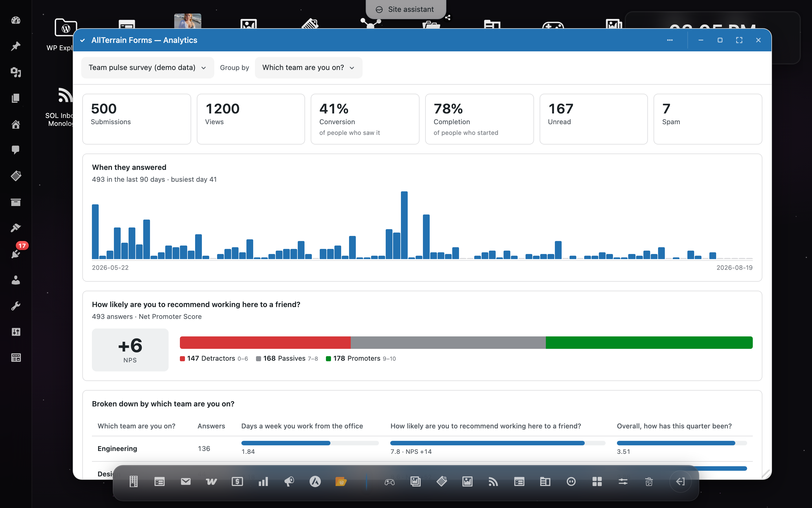812x508 pixels.
Task: Click Engineering's 7.8 NPS +14 value
Action: tap(411, 452)
